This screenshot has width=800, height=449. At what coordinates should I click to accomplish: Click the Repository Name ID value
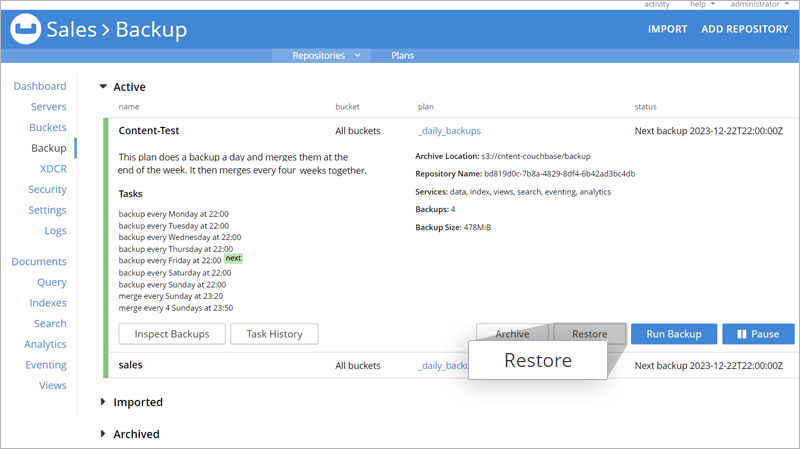[560, 173]
